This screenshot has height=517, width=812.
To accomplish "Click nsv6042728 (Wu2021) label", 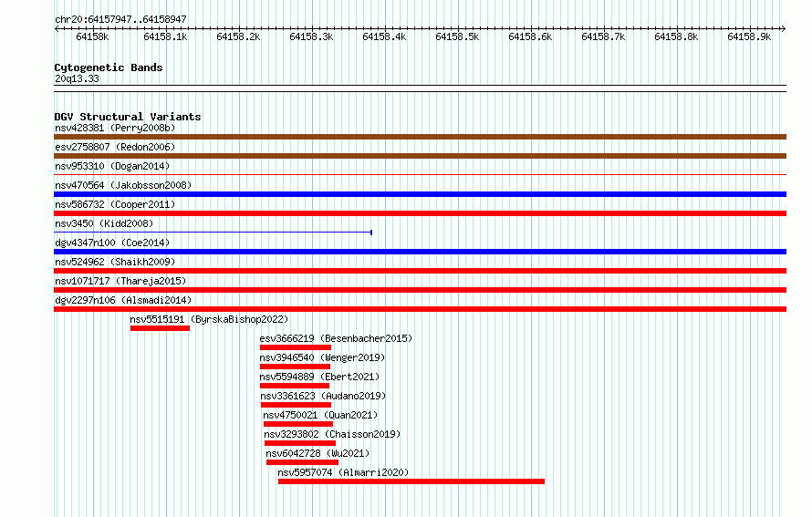I will click(x=318, y=453).
